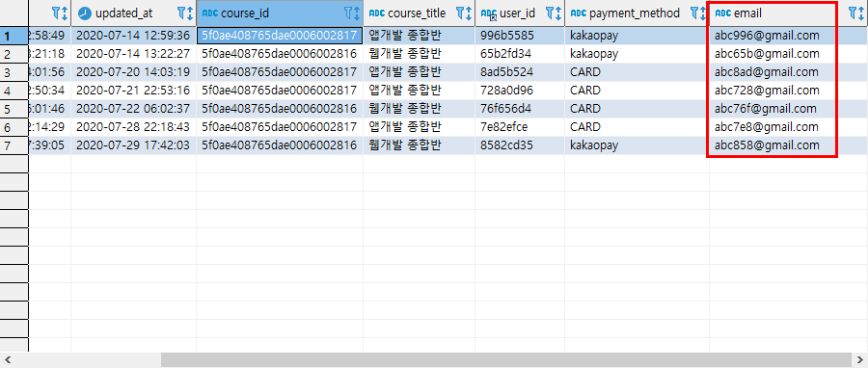868x368 pixels.
Task: Click user_id cell 65b2fd34
Action: coord(520,54)
